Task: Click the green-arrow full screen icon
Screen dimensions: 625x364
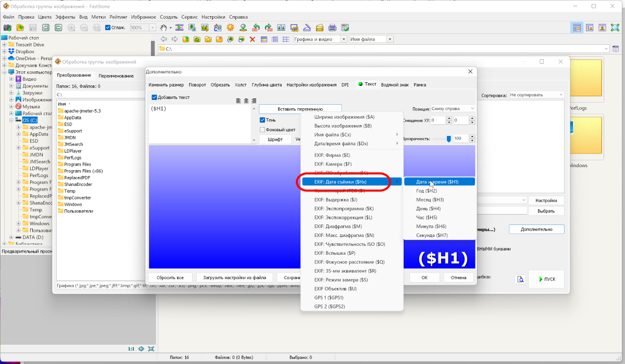Action: point(615,28)
